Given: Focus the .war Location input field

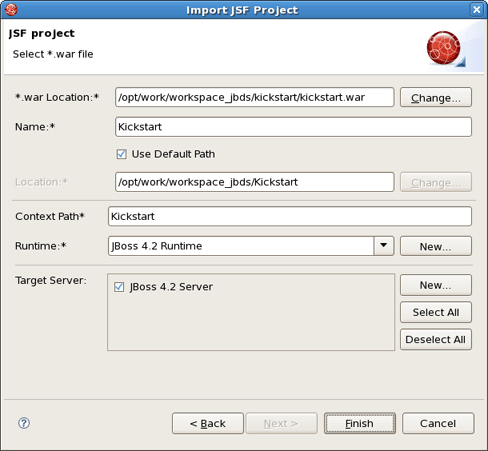Looking at the screenshot, I should coord(255,97).
